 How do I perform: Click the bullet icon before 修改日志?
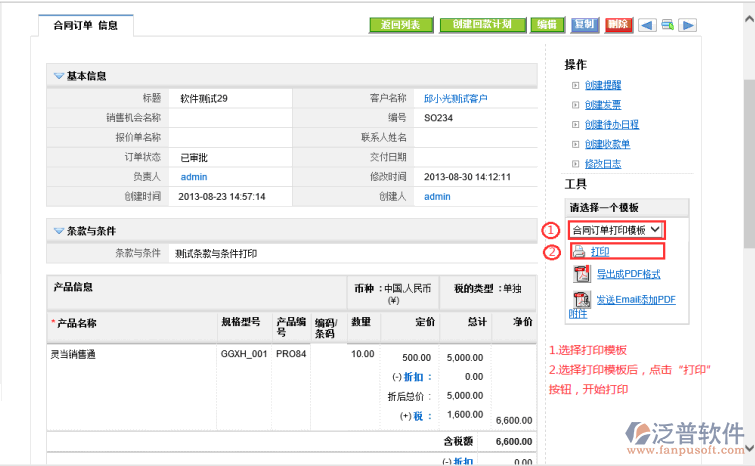[x=575, y=164]
